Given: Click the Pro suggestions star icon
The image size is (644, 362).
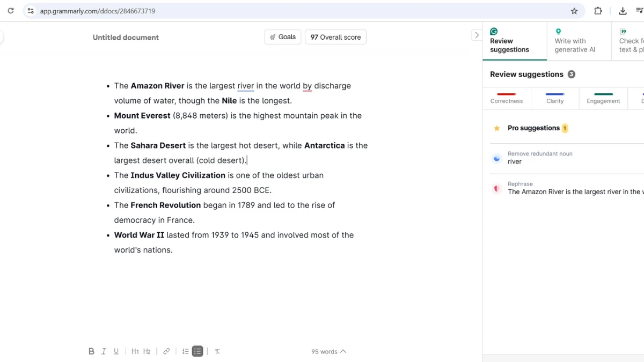Looking at the screenshot, I should coord(497,128).
